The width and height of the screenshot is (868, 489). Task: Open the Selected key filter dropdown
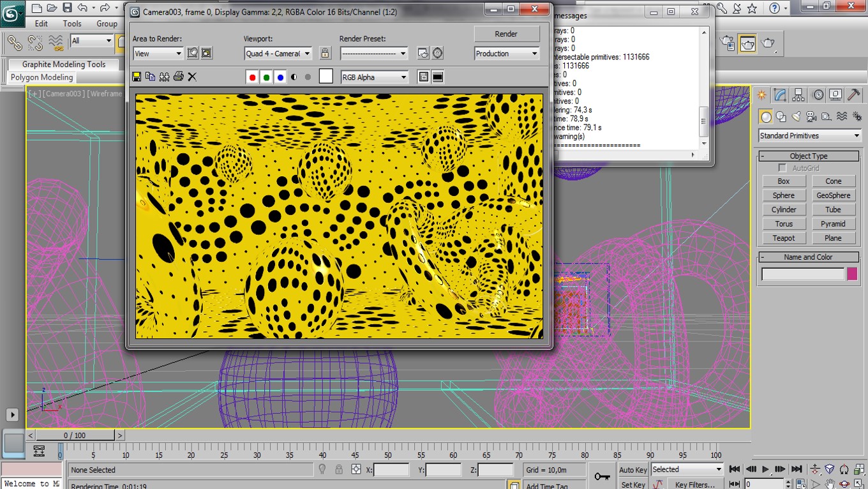click(x=687, y=469)
